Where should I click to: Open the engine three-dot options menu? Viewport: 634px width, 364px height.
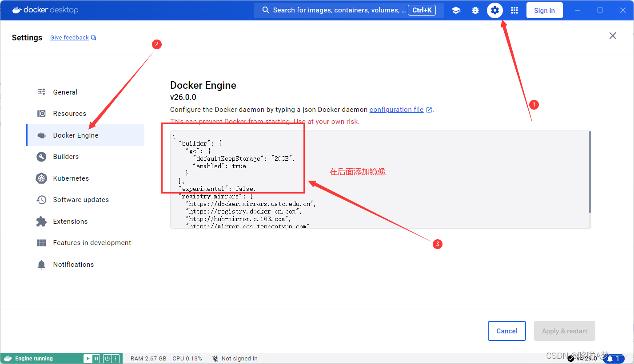116,358
